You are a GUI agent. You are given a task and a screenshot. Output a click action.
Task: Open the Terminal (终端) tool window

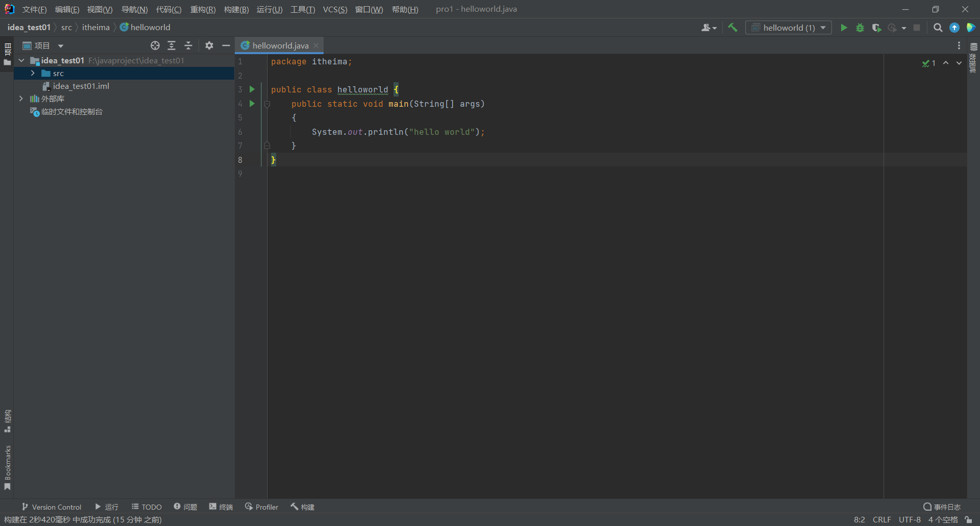[x=221, y=507]
